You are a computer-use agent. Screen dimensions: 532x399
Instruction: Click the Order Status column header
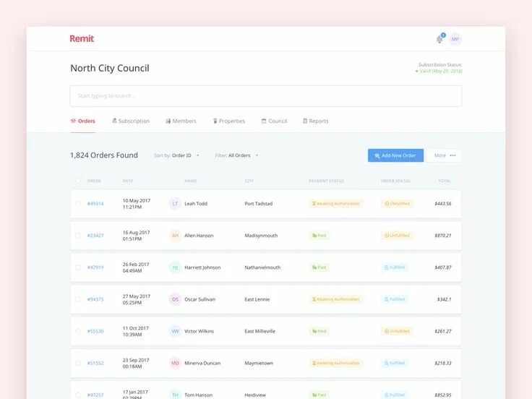point(395,181)
